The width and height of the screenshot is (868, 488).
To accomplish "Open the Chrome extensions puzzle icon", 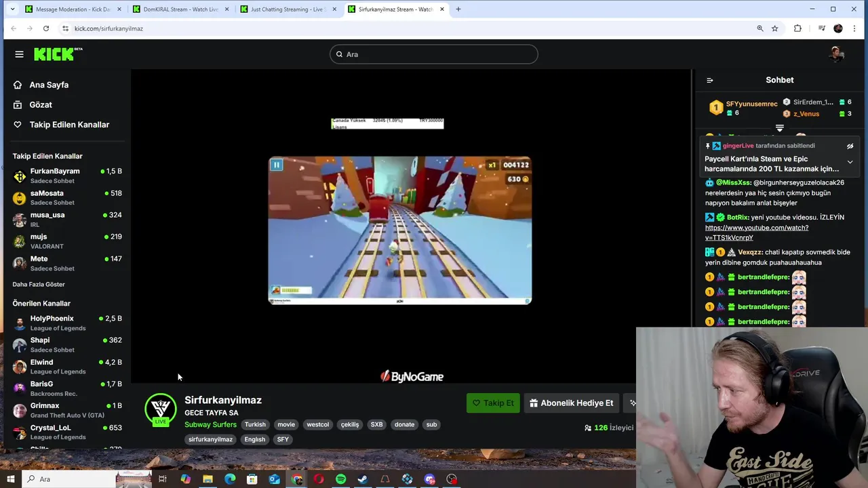I will (797, 28).
